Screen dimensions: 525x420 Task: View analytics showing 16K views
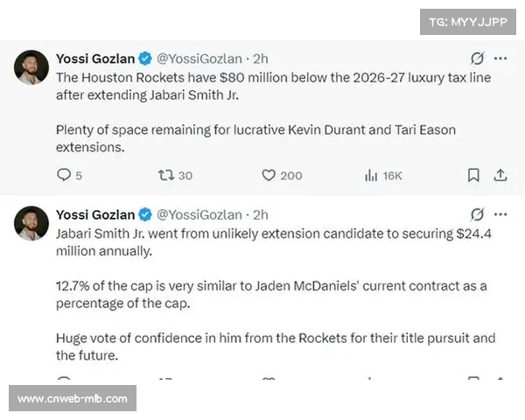click(383, 175)
